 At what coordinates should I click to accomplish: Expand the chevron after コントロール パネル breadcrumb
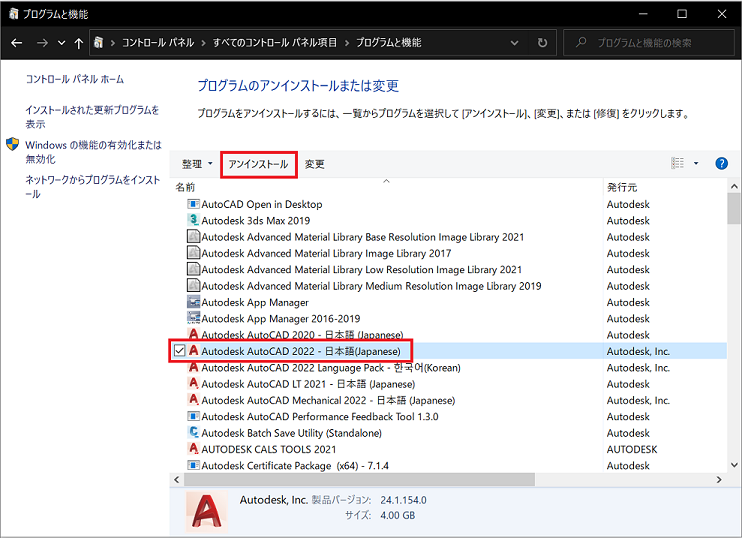coord(203,43)
